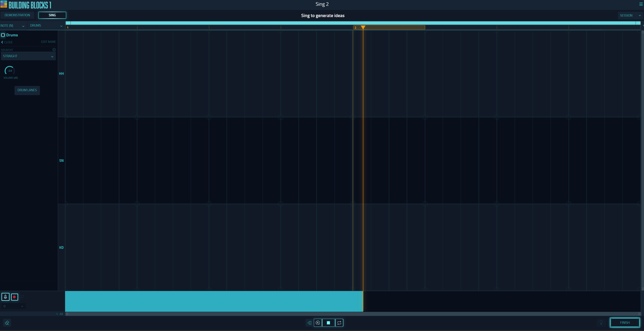Click the volume (dB) knob
The image size is (644, 331).
[x=9, y=71]
